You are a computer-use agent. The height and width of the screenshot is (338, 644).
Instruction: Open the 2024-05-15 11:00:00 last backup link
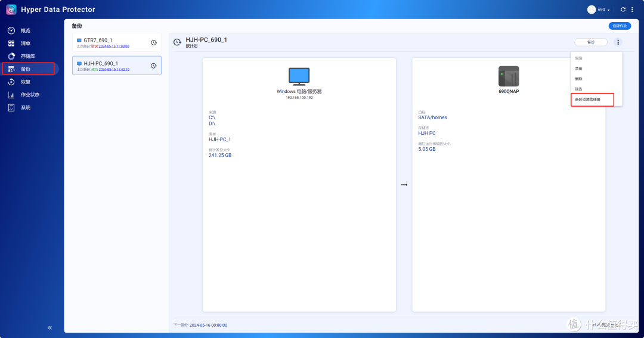click(114, 46)
